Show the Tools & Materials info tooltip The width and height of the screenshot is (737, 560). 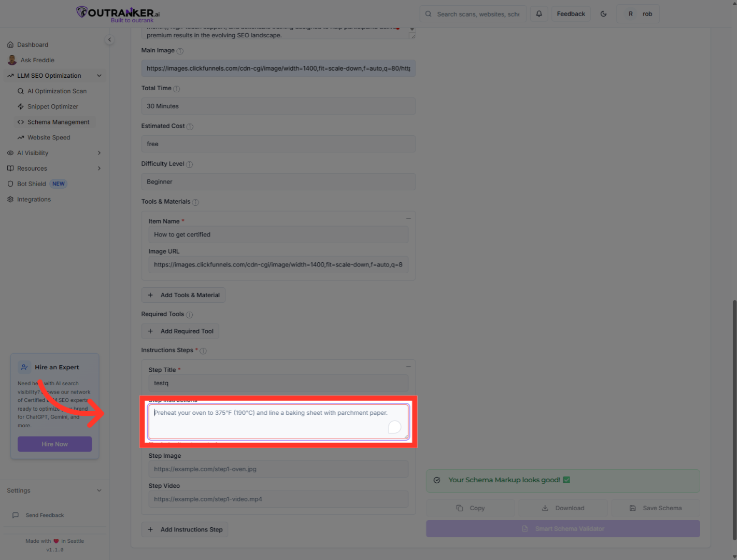[195, 202]
